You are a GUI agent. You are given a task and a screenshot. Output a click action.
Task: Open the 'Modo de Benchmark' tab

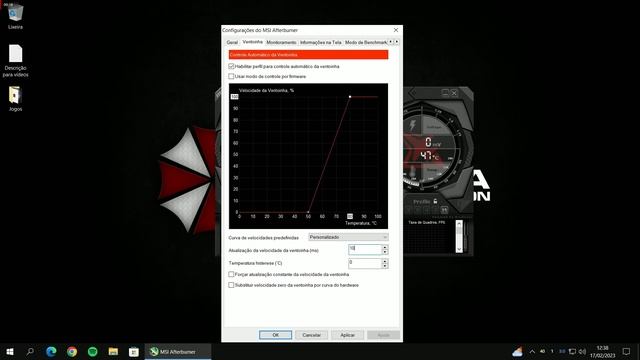(x=365, y=42)
